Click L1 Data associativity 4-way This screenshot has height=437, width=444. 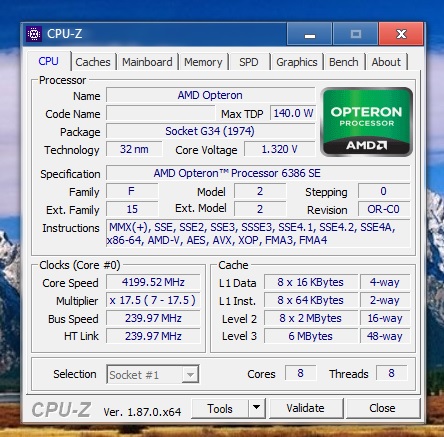pyautogui.click(x=385, y=282)
